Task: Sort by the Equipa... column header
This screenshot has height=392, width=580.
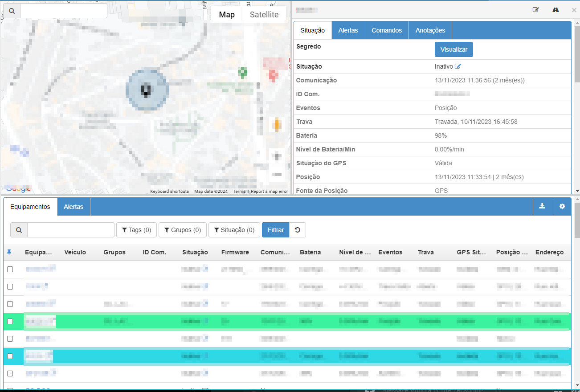Action: click(x=39, y=252)
